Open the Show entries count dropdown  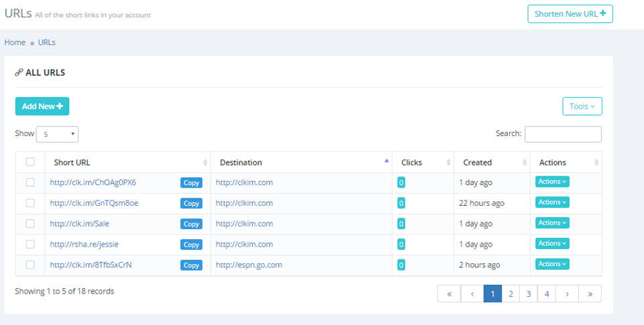pyautogui.click(x=57, y=134)
